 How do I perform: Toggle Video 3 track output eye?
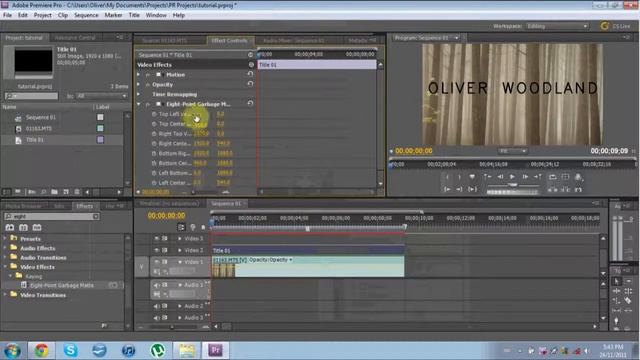pyautogui.click(x=156, y=238)
